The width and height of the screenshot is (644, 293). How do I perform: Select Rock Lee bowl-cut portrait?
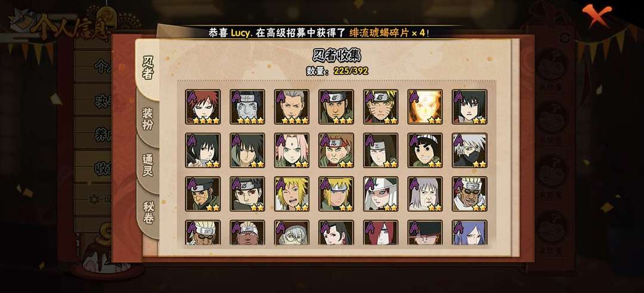425,150
